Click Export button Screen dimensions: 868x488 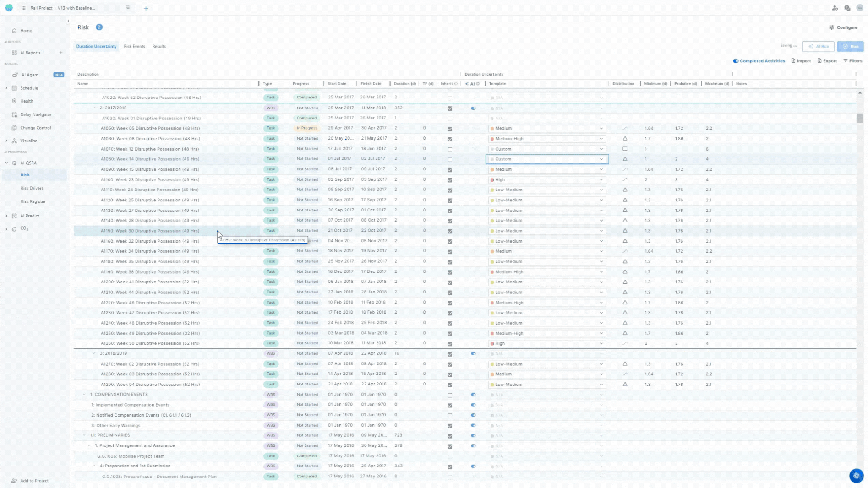pos(827,61)
